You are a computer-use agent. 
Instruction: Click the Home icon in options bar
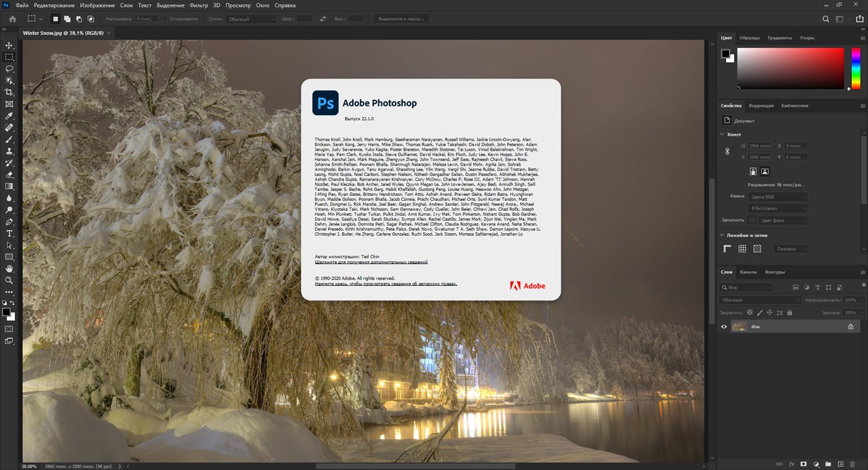click(x=12, y=19)
